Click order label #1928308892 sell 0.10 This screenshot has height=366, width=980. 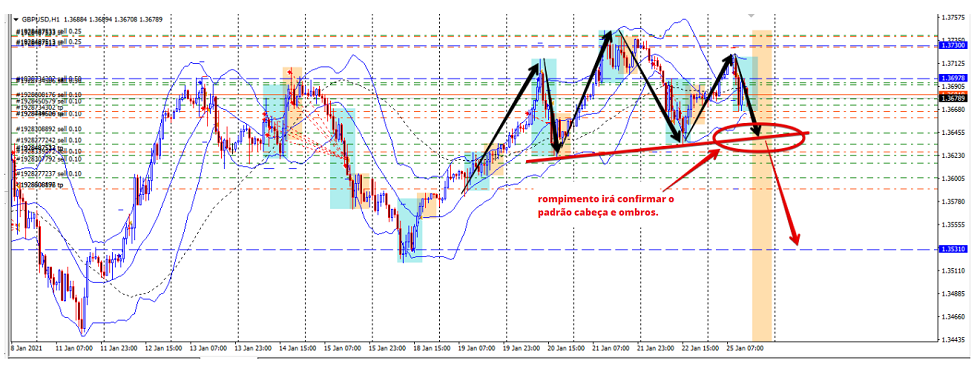[49, 129]
